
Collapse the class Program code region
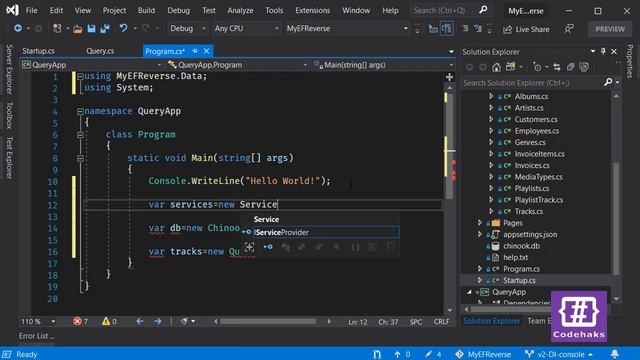pos(80,135)
